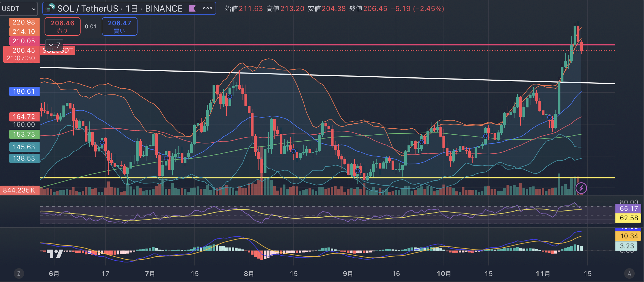Click the 始値211.63 open value in header
This screenshot has width=644, height=282.
(244, 9)
